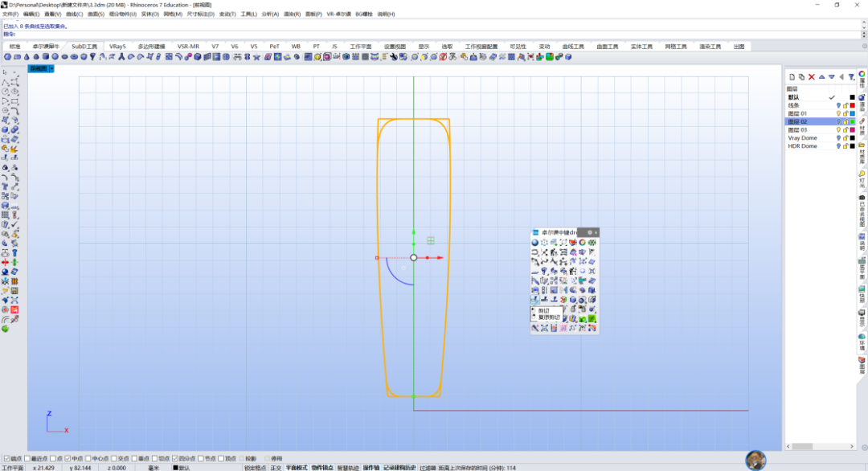Toggle the lock icon of 图层 03
The width and height of the screenshot is (868, 471).
845,130
